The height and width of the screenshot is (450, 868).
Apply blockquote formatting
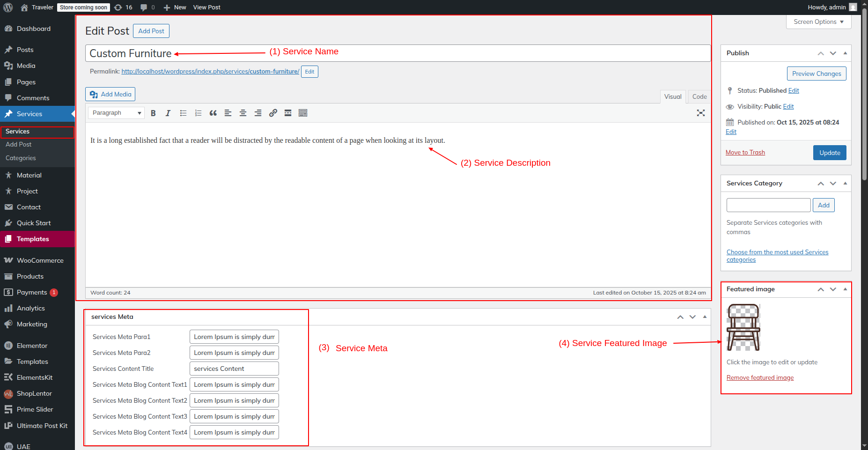point(213,113)
